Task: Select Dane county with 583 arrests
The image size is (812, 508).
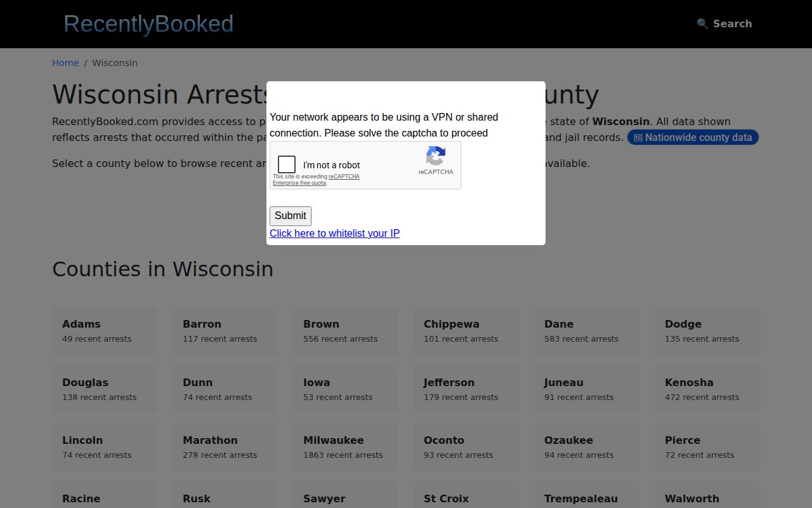Action: pyautogui.click(x=587, y=331)
